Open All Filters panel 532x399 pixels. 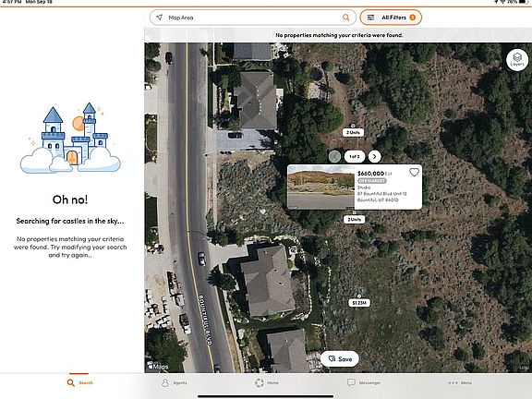pos(391,18)
